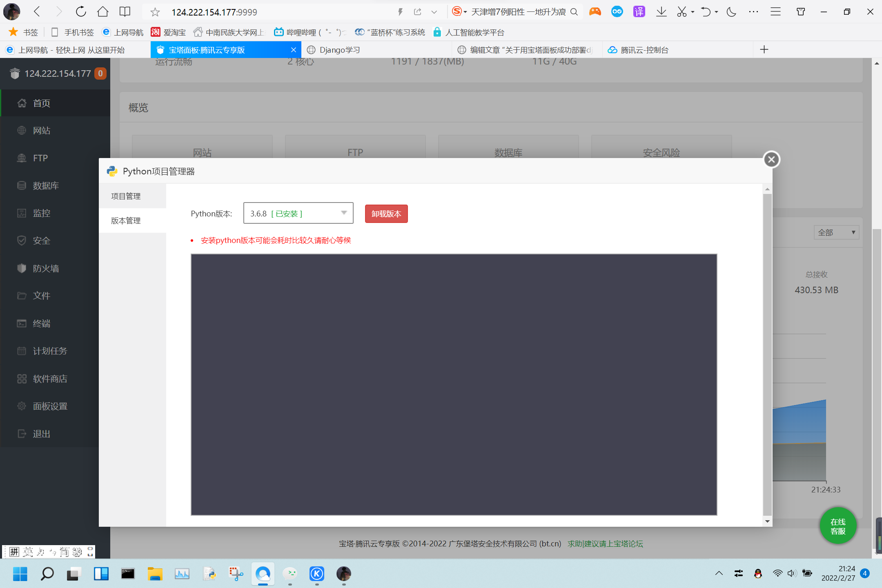Viewport: 882px width, 588px height.
Task: Open 文件 in sidebar
Action: pos(50,296)
